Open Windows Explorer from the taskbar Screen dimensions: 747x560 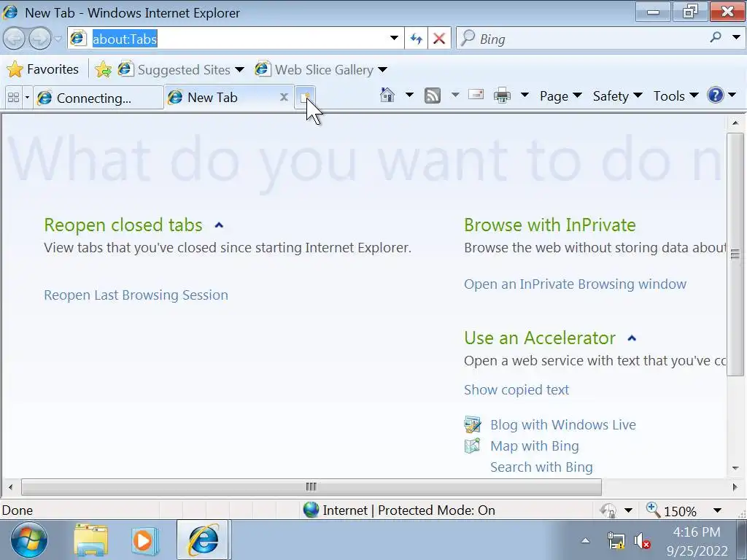click(91, 540)
